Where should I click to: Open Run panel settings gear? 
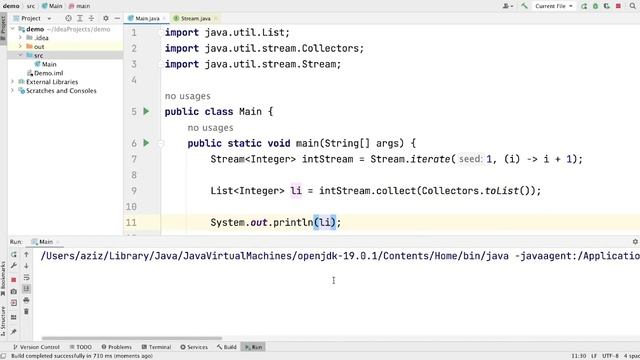[635, 242]
